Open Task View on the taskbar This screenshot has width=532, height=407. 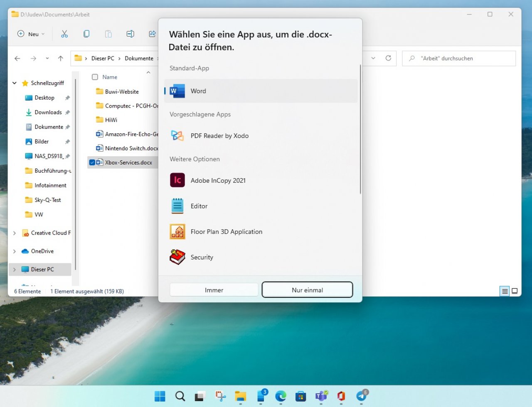click(x=200, y=396)
